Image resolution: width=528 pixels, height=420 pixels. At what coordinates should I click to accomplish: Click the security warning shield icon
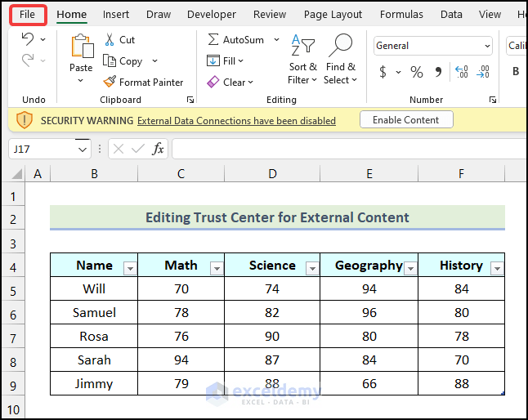tap(25, 120)
